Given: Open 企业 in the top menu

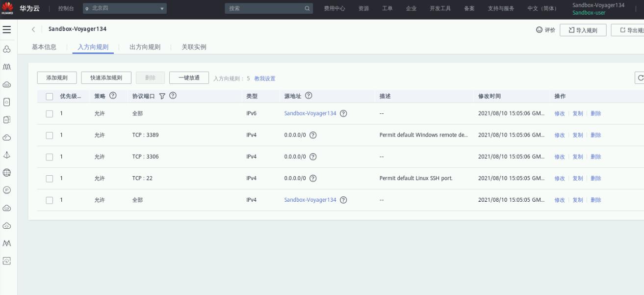Looking at the screenshot, I should click(x=411, y=9).
